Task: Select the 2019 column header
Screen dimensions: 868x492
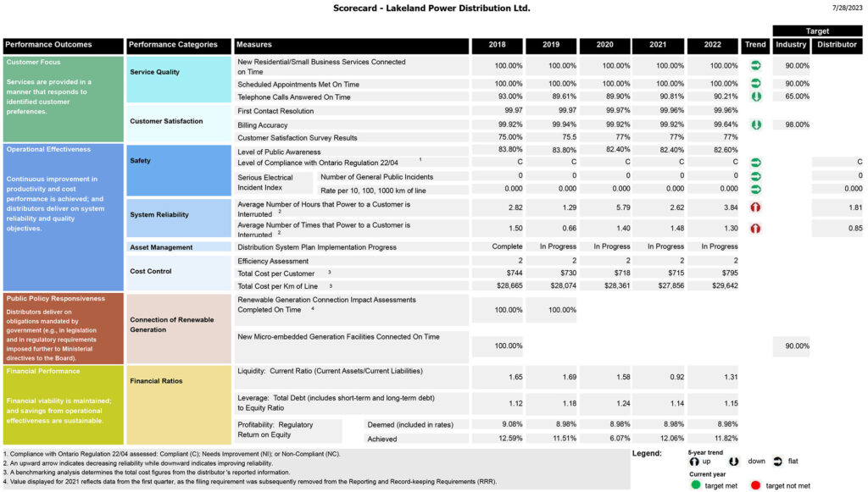Action: [x=551, y=46]
